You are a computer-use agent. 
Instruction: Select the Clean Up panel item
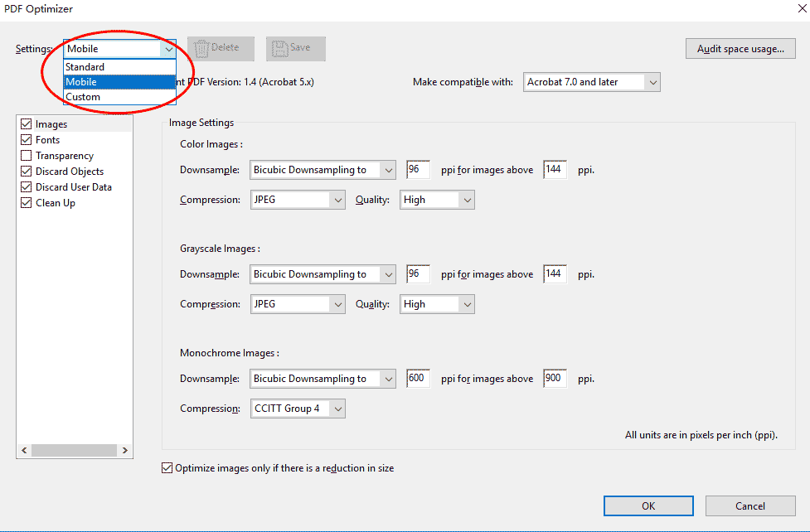click(x=56, y=203)
